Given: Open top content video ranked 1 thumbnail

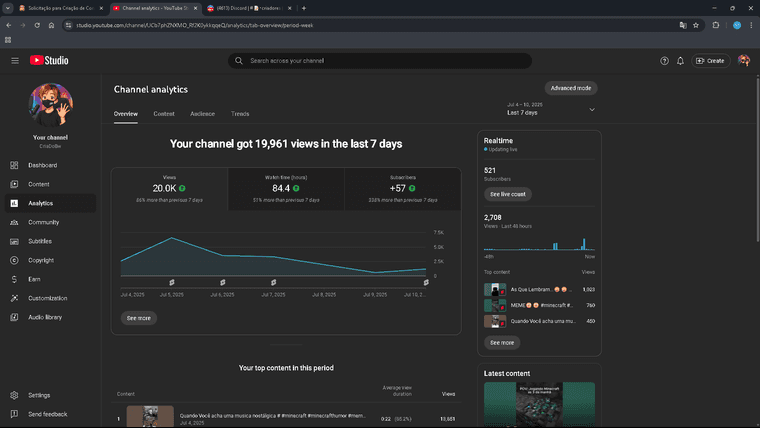Looking at the screenshot, I should pyautogui.click(x=150, y=416).
